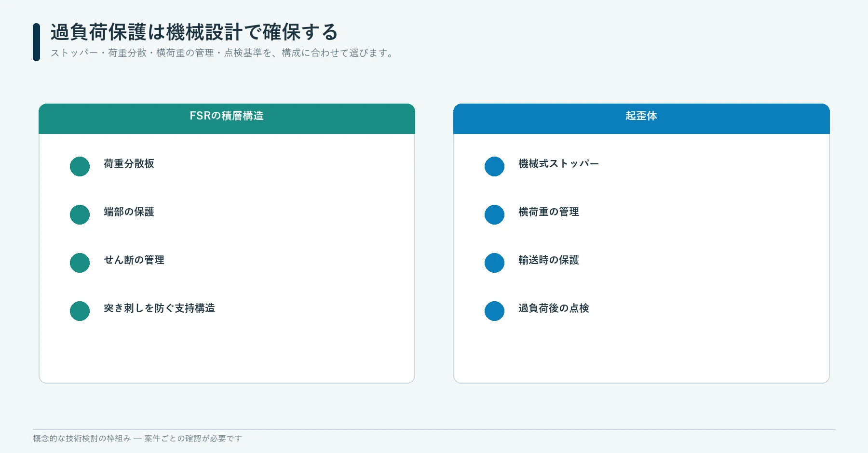868x453 pixels.
Task: Click the text 端部の保護
Action: pos(129,212)
